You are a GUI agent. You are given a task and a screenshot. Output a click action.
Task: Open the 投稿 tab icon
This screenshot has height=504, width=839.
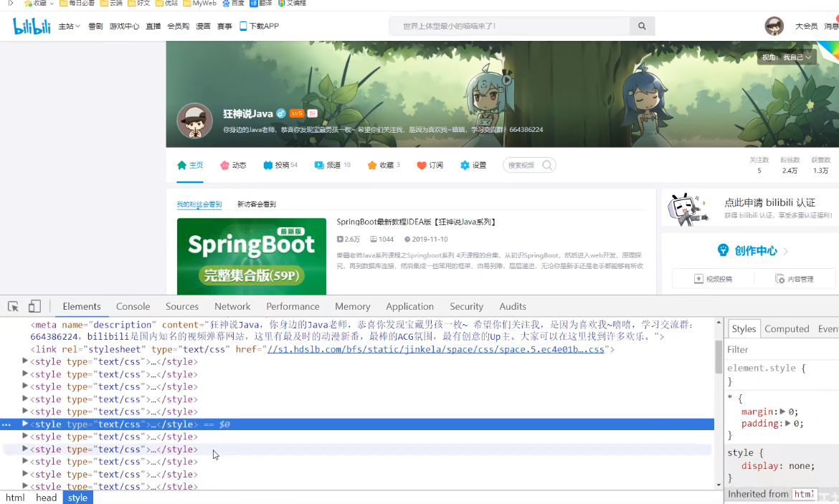point(267,165)
